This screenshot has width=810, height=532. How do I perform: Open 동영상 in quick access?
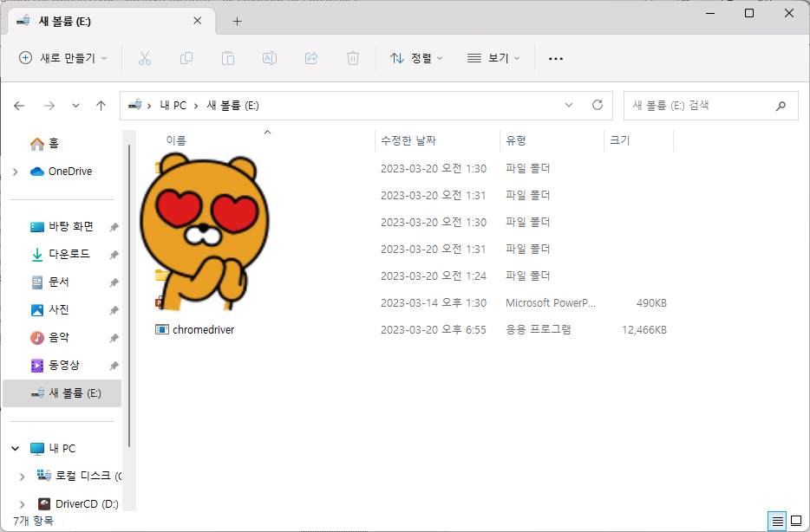pos(56,366)
